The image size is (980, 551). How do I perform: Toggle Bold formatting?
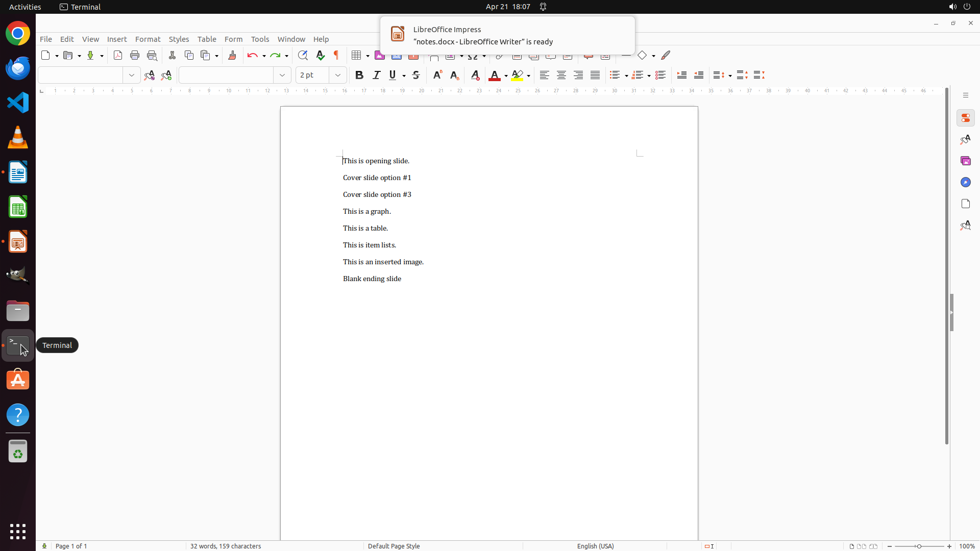(x=359, y=76)
